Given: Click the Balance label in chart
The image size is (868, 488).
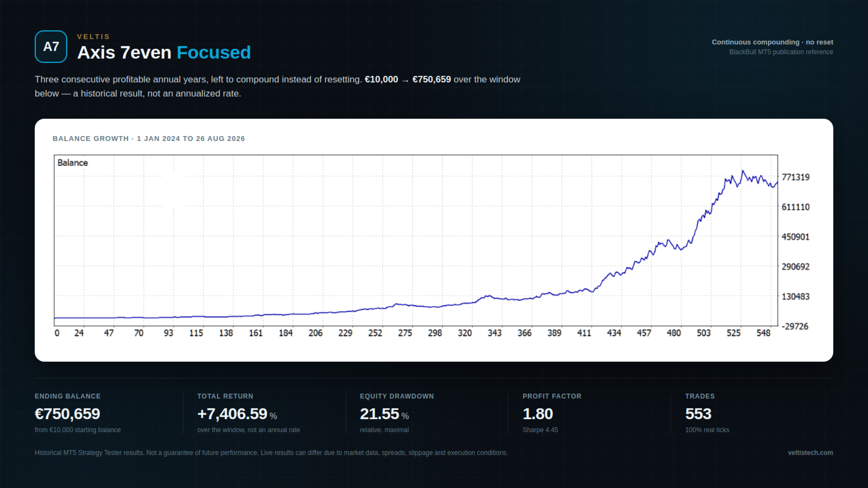Looking at the screenshot, I should point(73,163).
